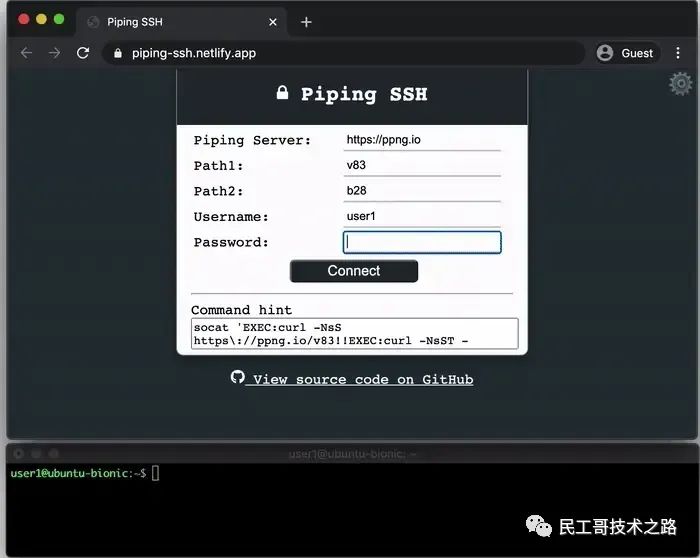700x558 pixels.
Task: Maximize the browser window with green button
Action: tap(59, 19)
